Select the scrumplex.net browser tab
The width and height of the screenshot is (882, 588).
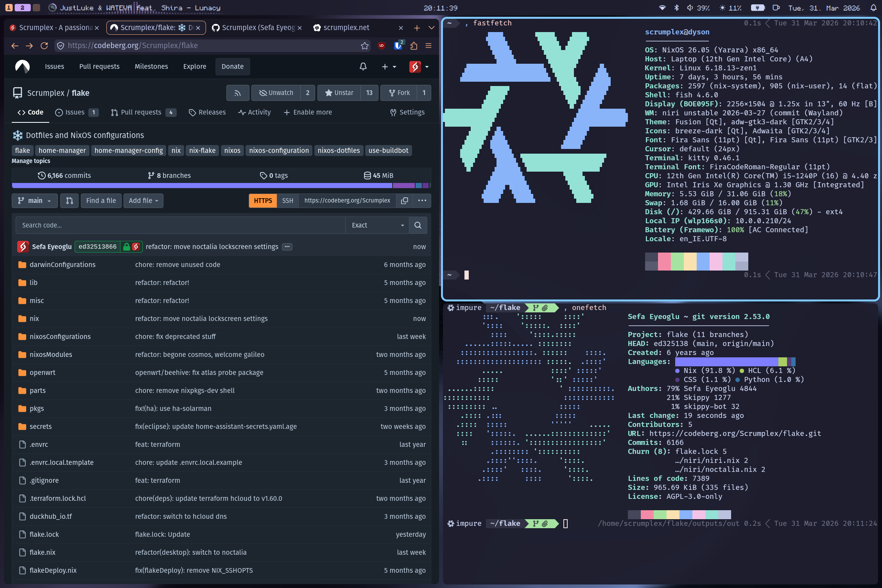(x=346, y=28)
